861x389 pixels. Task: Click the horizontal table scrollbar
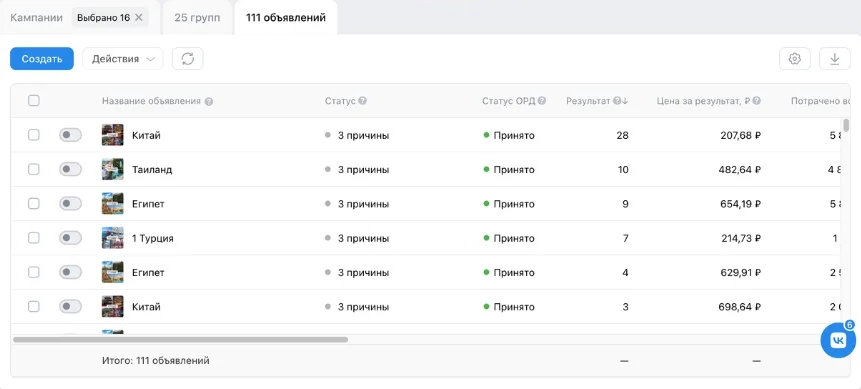coord(180,340)
